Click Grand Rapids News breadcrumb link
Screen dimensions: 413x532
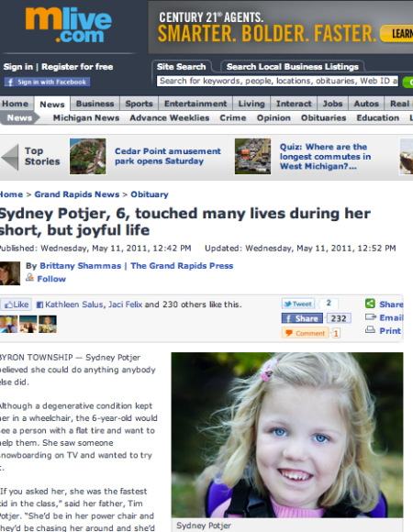point(77,194)
